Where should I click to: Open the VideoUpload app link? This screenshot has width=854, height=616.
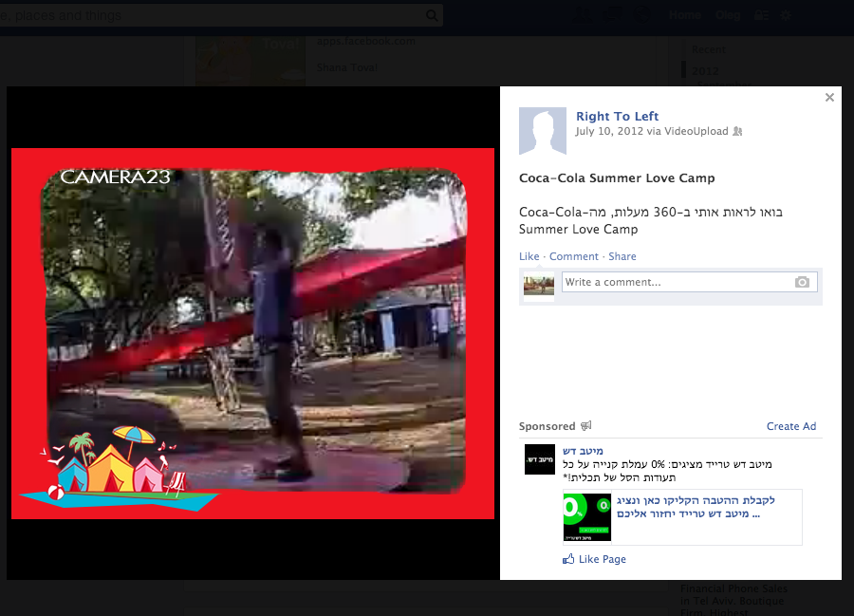pyautogui.click(x=696, y=131)
